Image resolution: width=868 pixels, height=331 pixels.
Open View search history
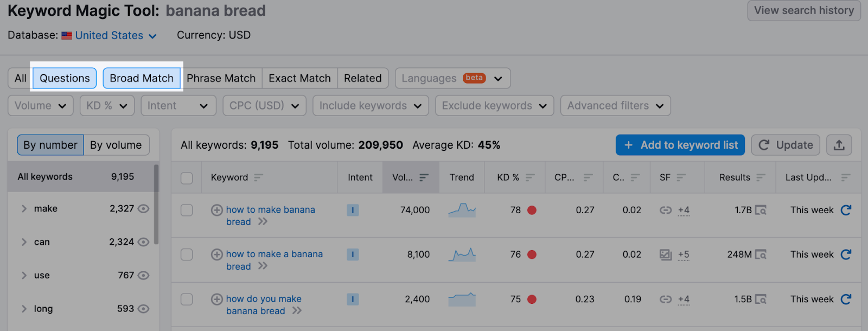coord(803,11)
